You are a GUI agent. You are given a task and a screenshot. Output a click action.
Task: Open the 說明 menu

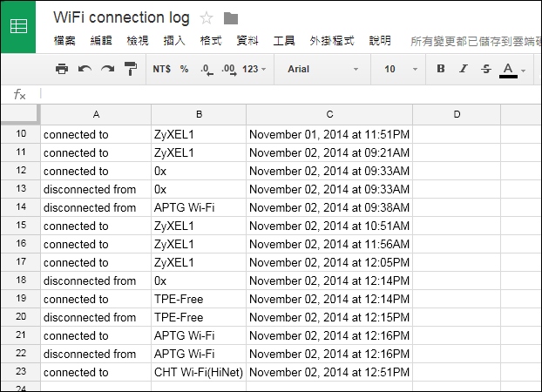pos(380,41)
